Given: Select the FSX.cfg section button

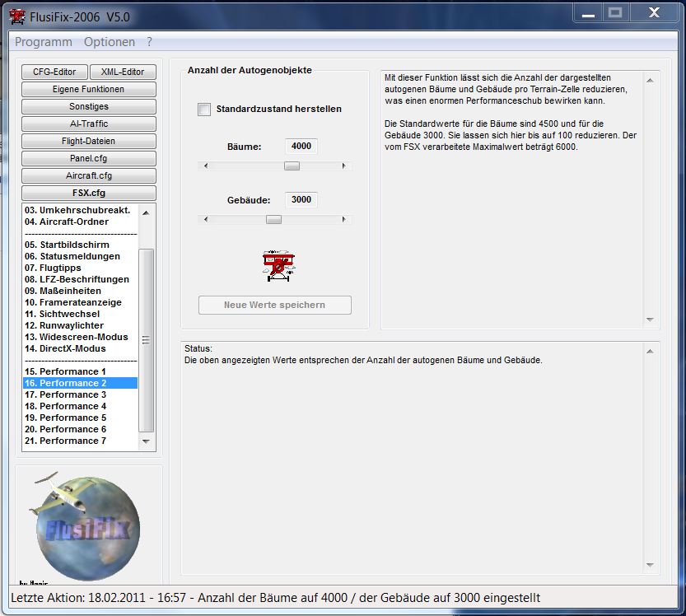Looking at the screenshot, I should pos(89,193).
